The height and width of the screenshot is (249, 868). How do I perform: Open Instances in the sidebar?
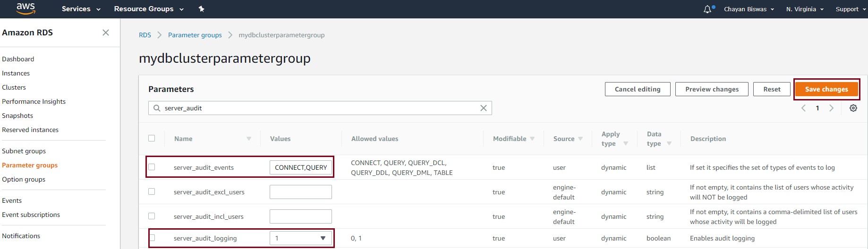tap(16, 73)
